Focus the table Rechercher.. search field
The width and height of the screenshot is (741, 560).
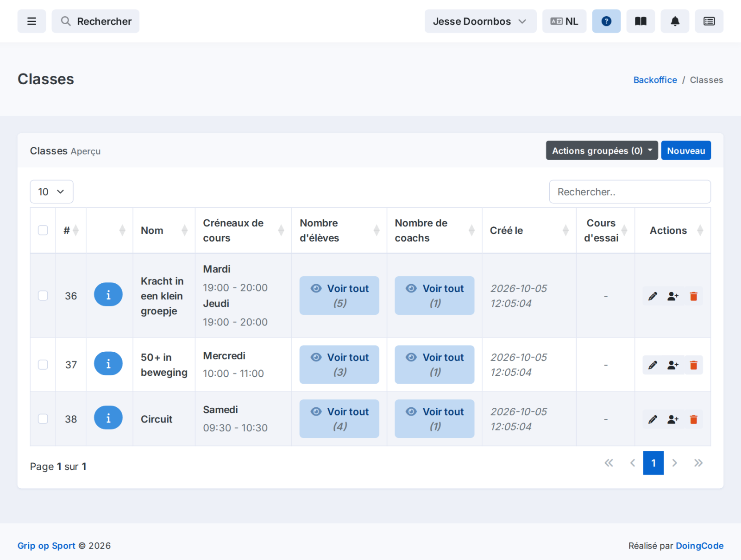tap(630, 192)
